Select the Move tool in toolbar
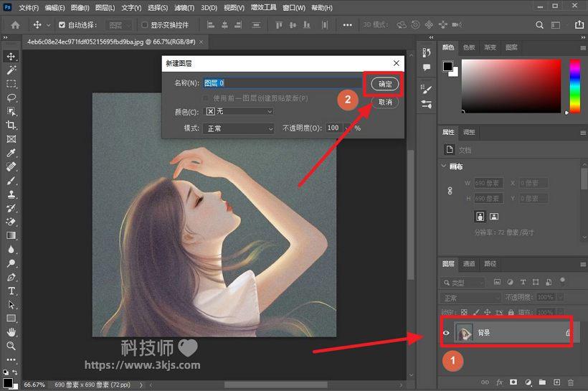The height and width of the screenshot is (391, 588). (x=11, y=56)
